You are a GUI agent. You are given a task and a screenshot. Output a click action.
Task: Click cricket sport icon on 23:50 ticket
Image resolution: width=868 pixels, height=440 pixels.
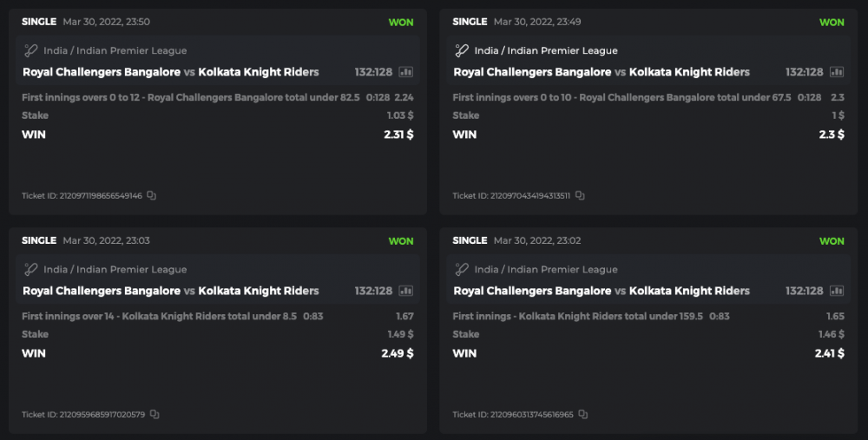31,50
